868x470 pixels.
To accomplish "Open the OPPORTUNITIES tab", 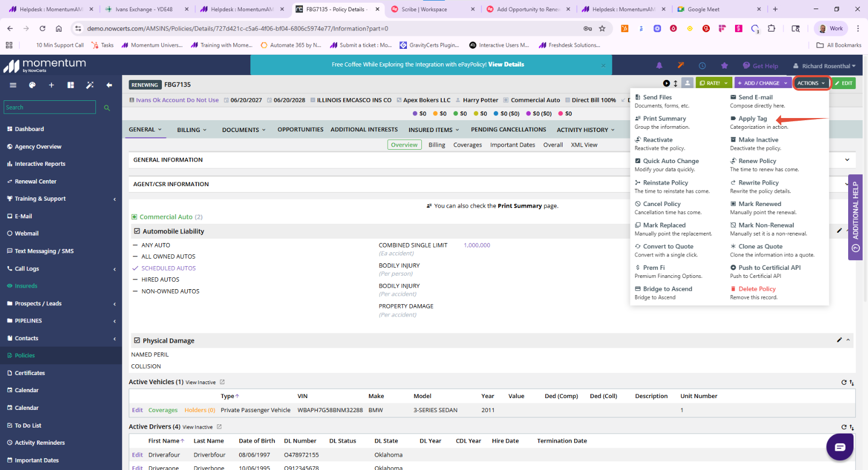I will coord(300,129).
